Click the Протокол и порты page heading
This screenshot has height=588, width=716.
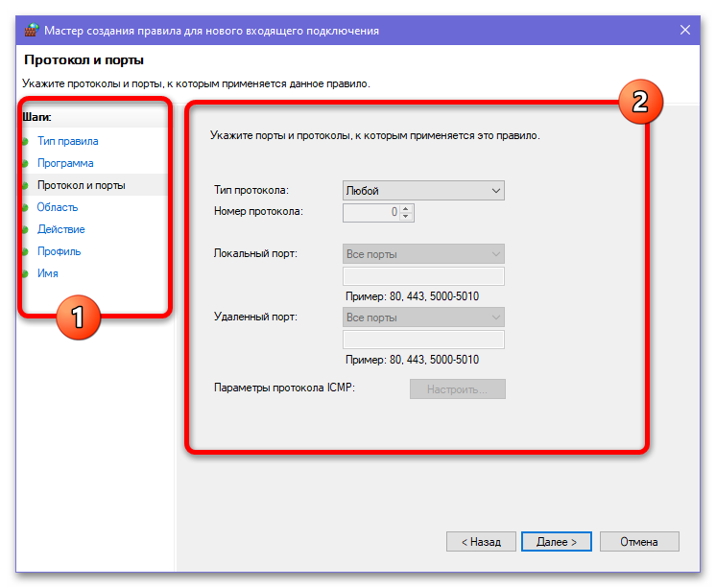click(84, 59)
